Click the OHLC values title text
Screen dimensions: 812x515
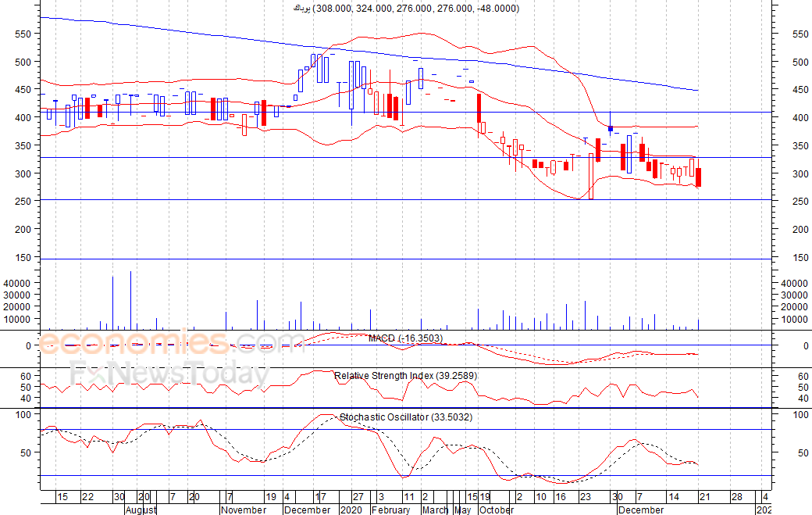tap(407, 9)
